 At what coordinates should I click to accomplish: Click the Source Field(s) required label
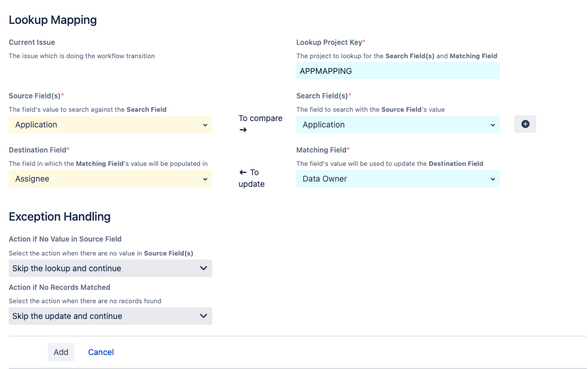coord(36,95)
